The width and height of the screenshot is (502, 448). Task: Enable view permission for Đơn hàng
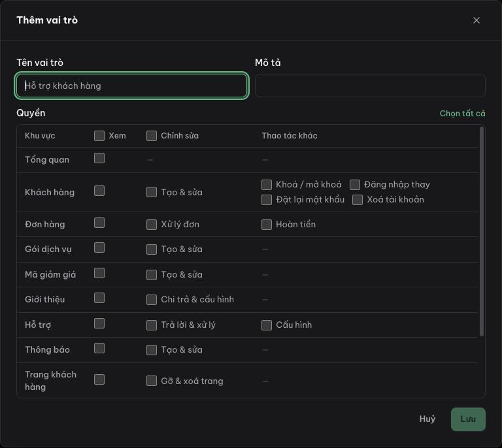coord(99,223)
